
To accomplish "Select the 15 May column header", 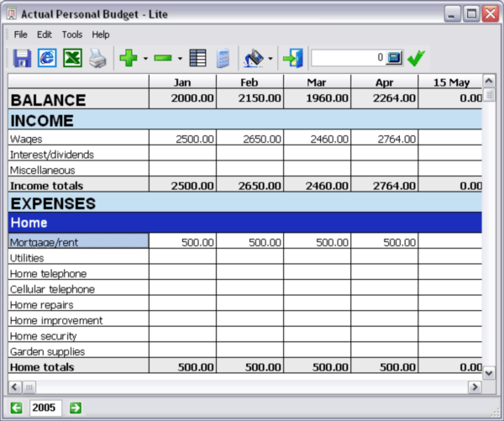I will pos(450,82).
